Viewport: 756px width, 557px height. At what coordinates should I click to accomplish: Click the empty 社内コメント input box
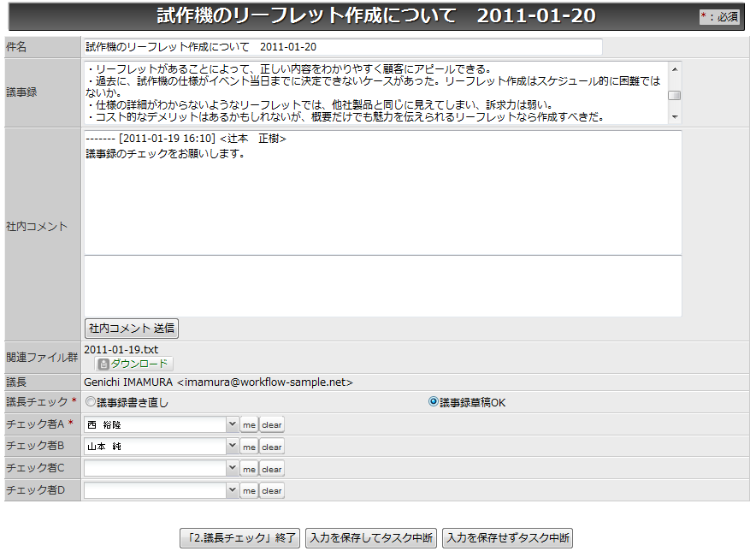click(383, 286)
